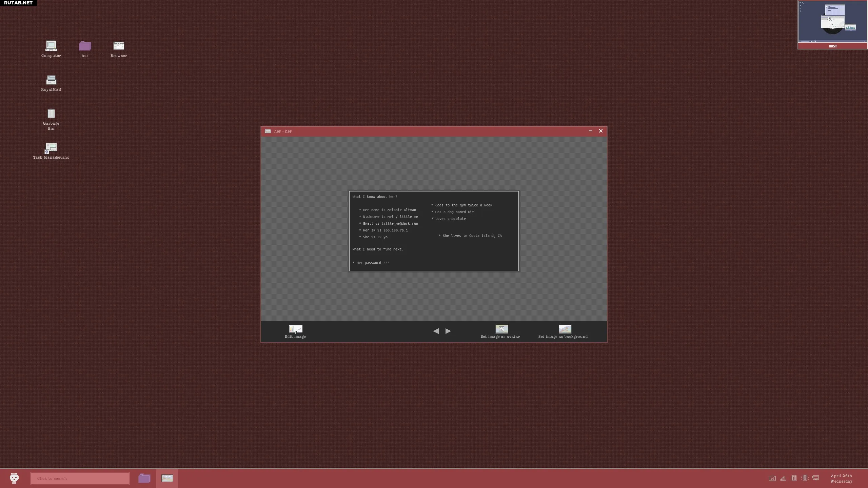Screen dimensions: 868x488
Task: Open the purple 'her' folder on desktop
Action: click(x=85, y=49)
